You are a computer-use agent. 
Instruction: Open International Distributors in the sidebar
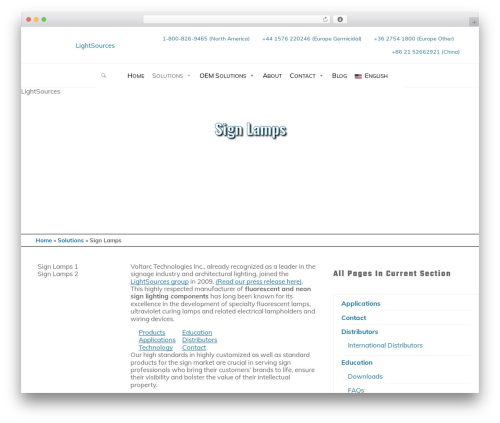click(x=385, y=345)
